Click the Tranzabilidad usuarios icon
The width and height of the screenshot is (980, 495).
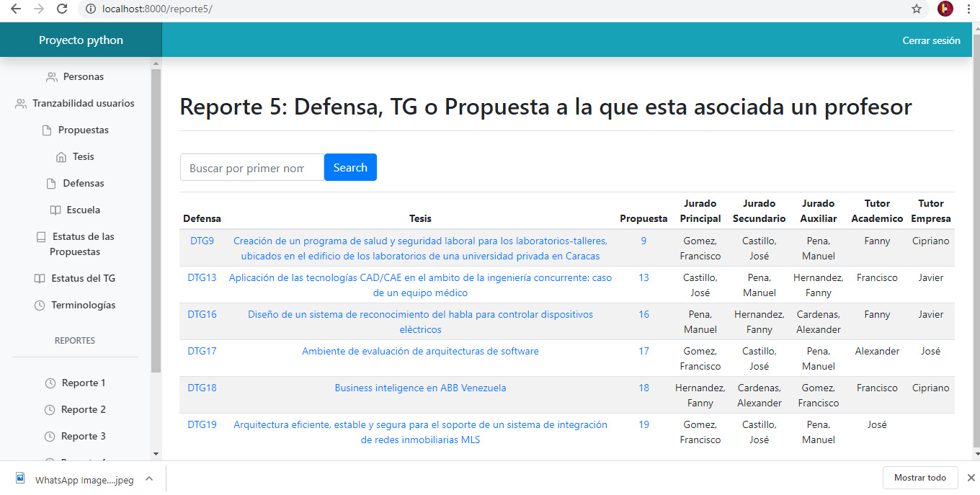(21, 104)
